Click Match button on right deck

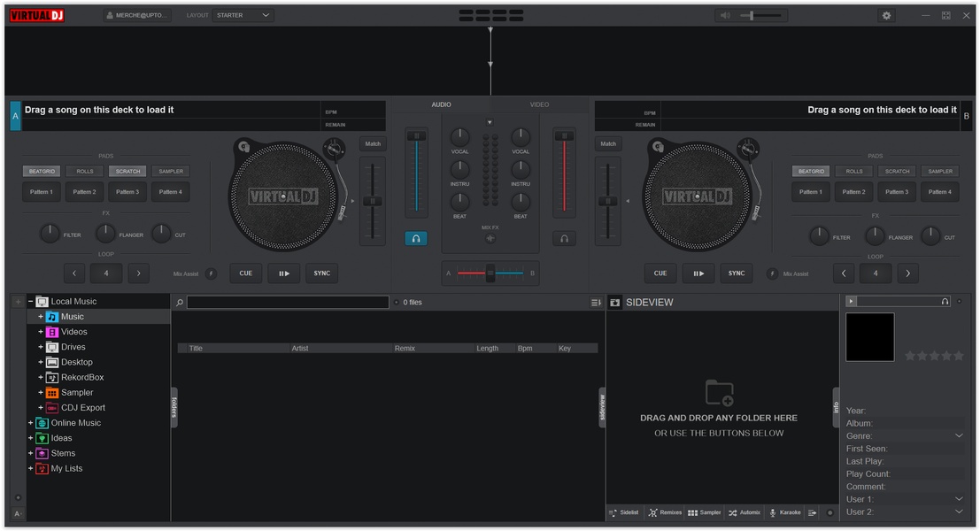click(608, 144)
